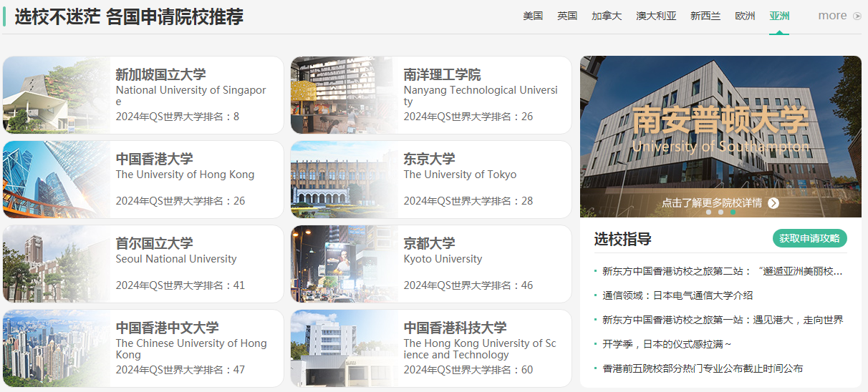Open the 东京大学 title
This screenshot has height=392, width=868.
click(429, 159)
